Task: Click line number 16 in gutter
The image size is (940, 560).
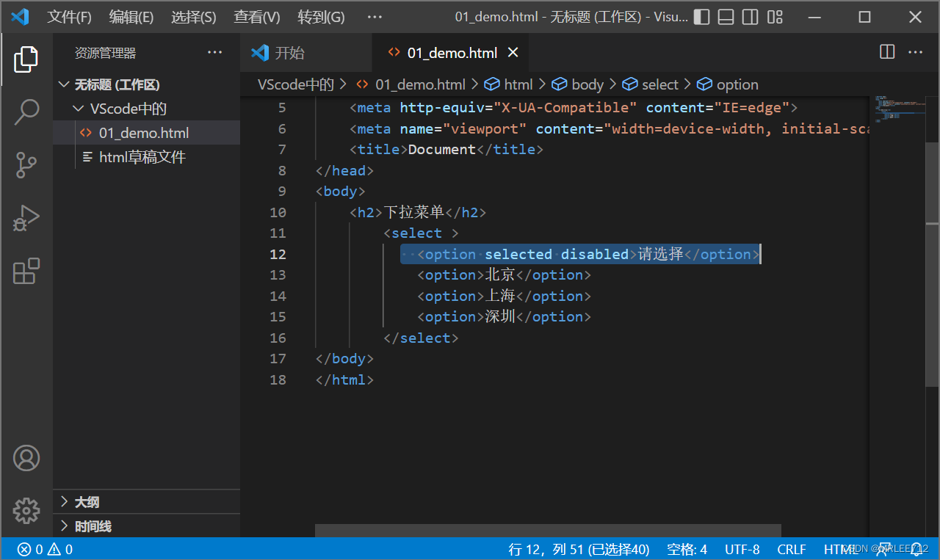Action: pyautogui.click(x=278, y=338)
